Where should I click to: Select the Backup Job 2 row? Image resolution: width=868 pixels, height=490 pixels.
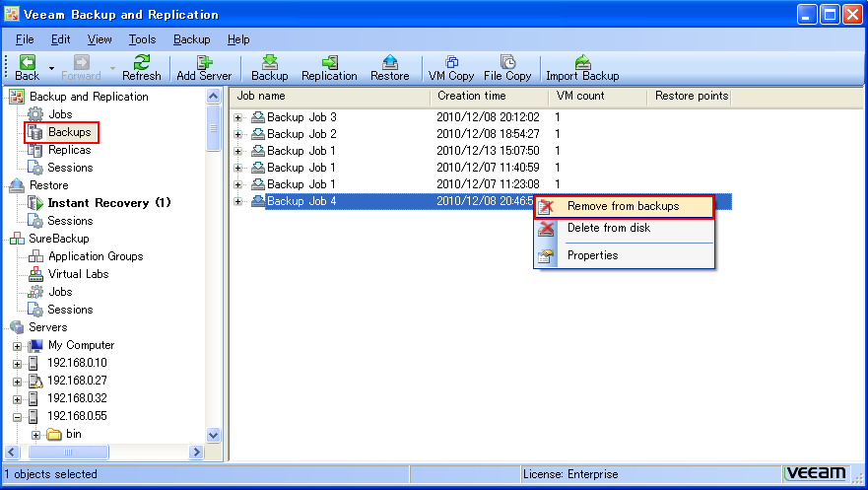(482, 134)
